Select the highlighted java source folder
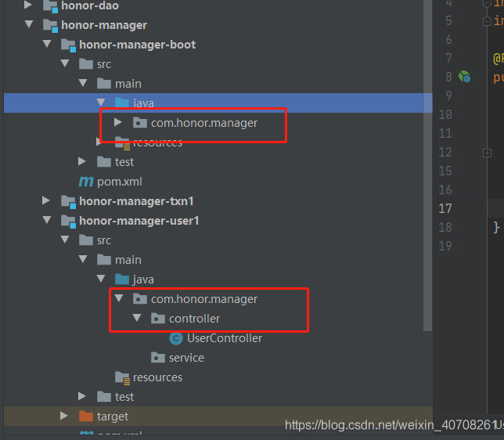This screenshot has width=504, height=440. 142,103
